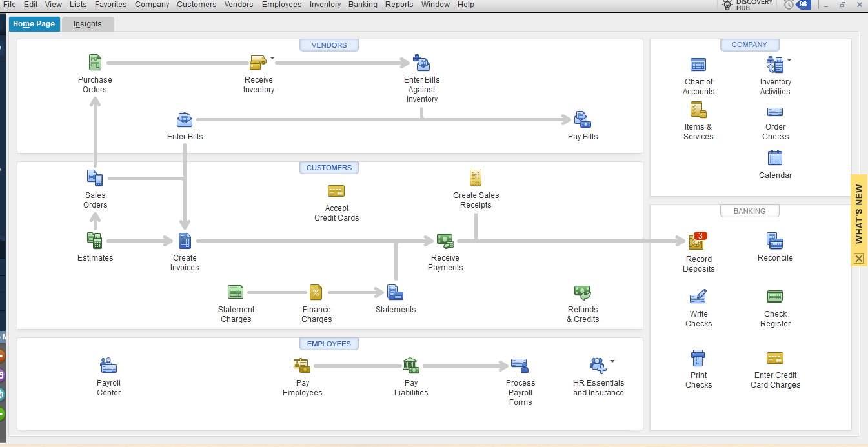Open the Reports menu
Screen dimensions: 868x447
(399, 5)
